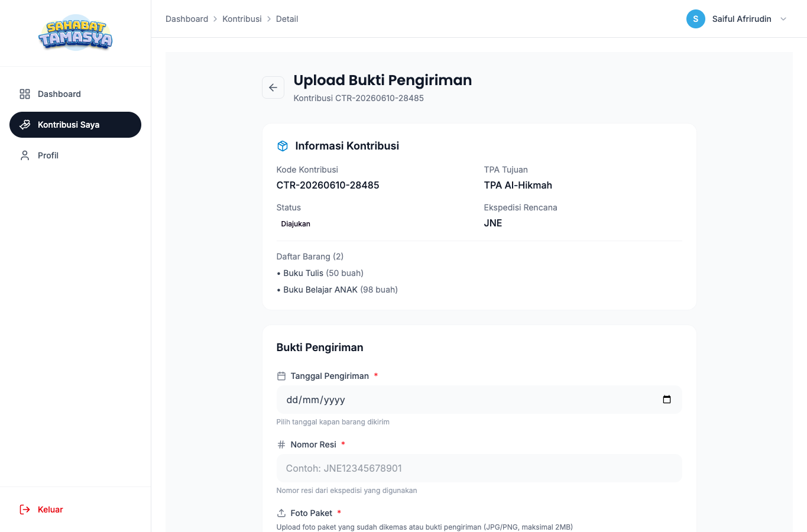Click the Foto Paket label

[312, 513]
